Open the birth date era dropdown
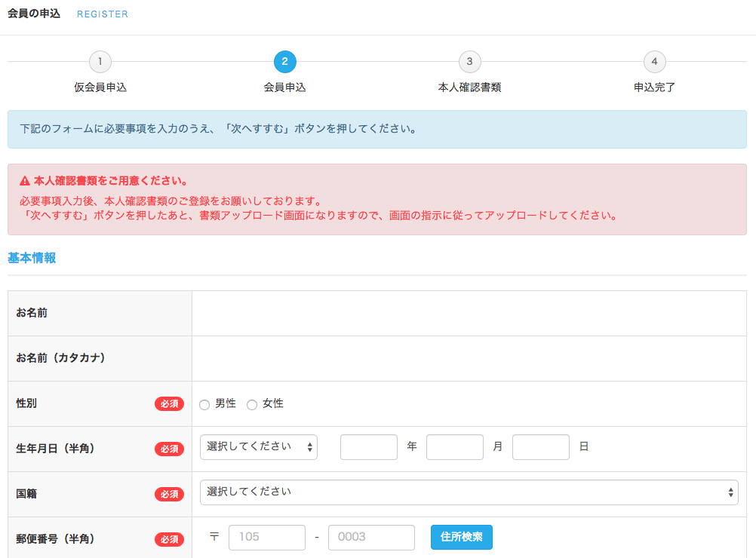Image resolution: width=756 pixels, height=558 pixels. click(259, 447)
